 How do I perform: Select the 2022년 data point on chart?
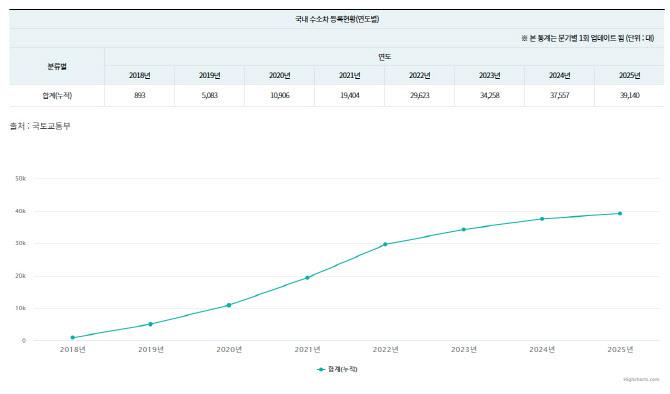click(x=385, y=244)
